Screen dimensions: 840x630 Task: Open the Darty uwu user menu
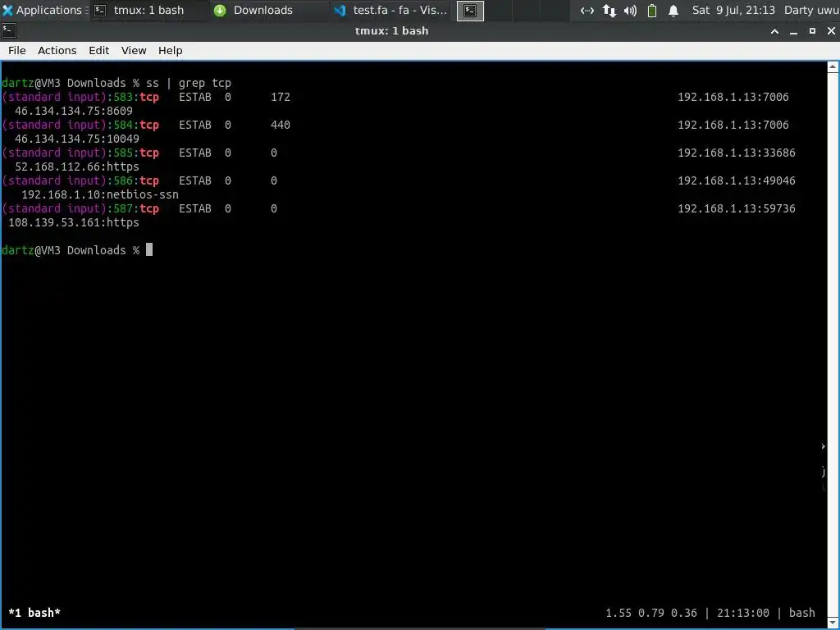pyautogui.click(x=811, y=10)
